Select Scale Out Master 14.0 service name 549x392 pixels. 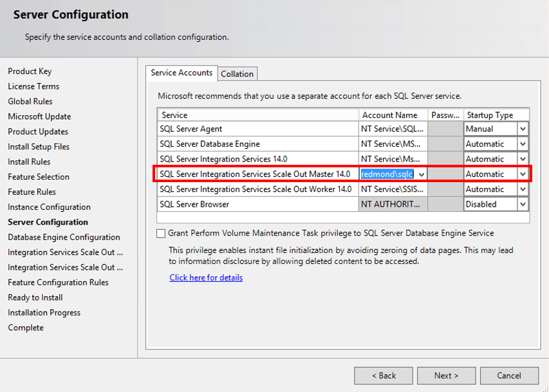coord(258,174)
